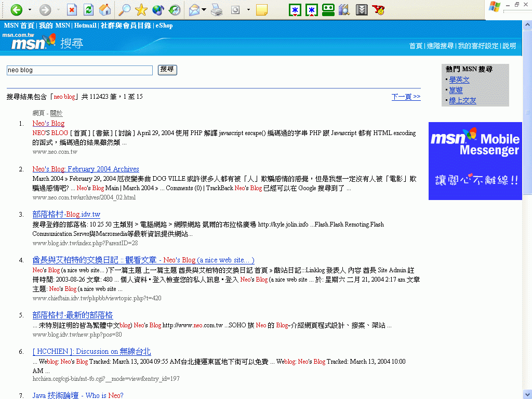Image resolution: width=532 pixels, height=399 pixels.
Task: Click the yellow note icon in toolbar
Action: [x=262, y=9]
